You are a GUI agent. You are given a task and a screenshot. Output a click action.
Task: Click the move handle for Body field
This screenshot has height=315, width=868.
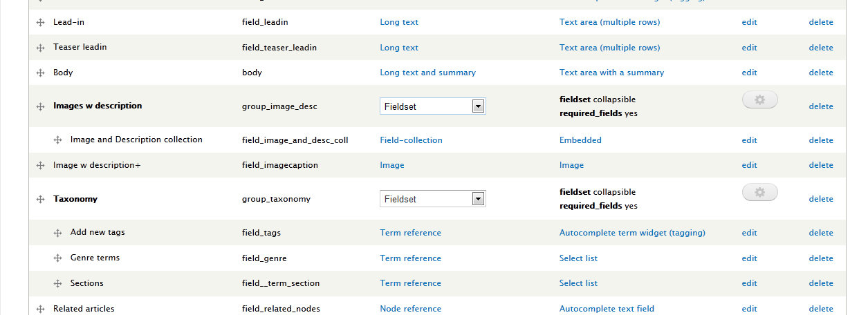pyautogui.click(x=40, y=73)
